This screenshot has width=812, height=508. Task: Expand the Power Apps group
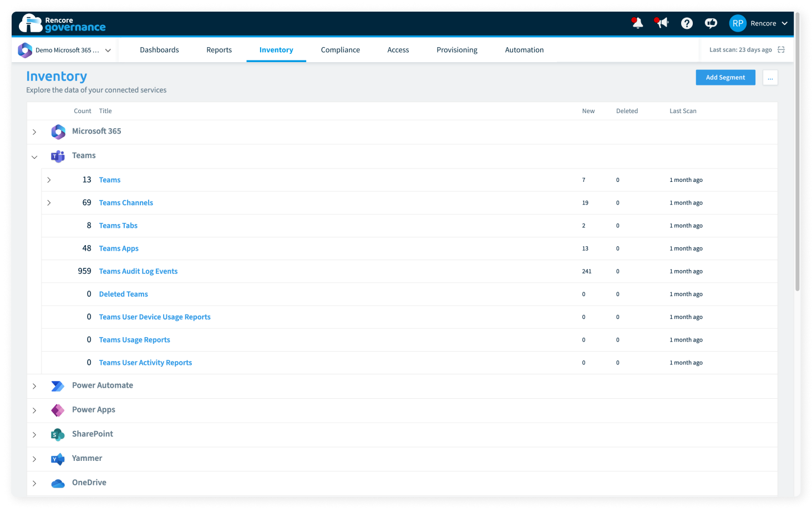click(34, 410)
